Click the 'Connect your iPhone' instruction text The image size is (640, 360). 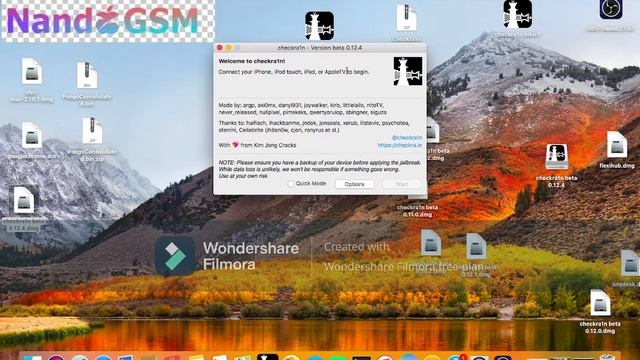point(294,72)
